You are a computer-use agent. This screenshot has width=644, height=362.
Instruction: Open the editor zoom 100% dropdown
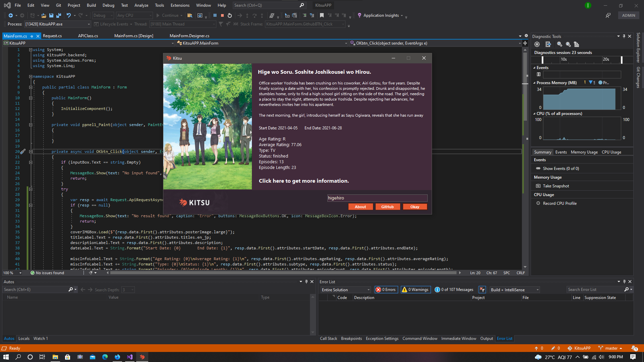click(x=12, y=273)
